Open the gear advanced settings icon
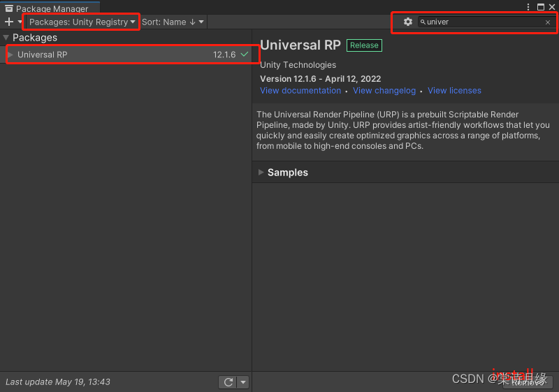The width and height of the screenshot is (559, 392). coord(408,22)
